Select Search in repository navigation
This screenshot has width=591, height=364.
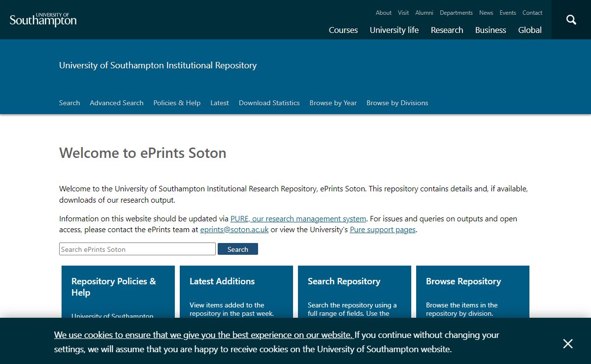69,103
